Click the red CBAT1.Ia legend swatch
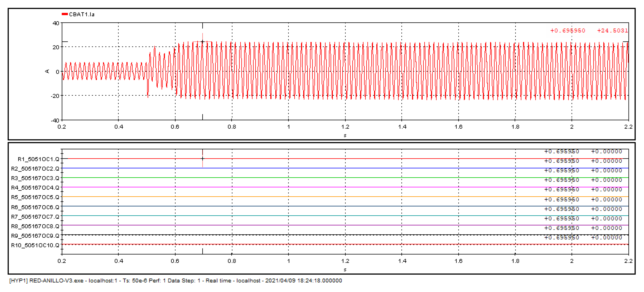 [x=65, y=14]
